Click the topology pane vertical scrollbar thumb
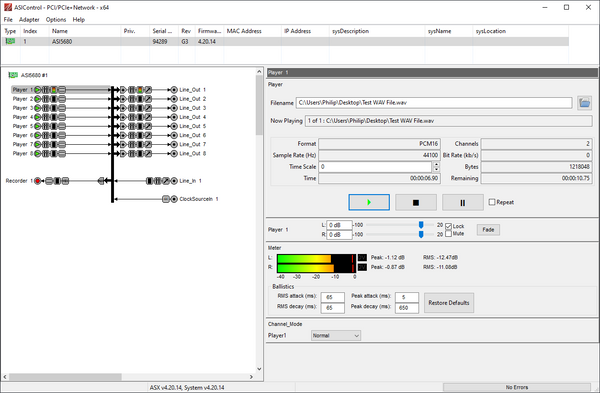This screenshot has width=600, height=393. 259,105
